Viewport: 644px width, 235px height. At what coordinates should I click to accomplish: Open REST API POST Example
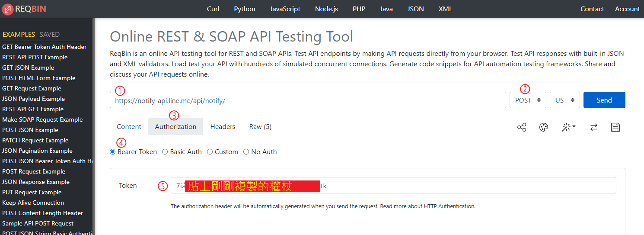click(x=35, y=57)
